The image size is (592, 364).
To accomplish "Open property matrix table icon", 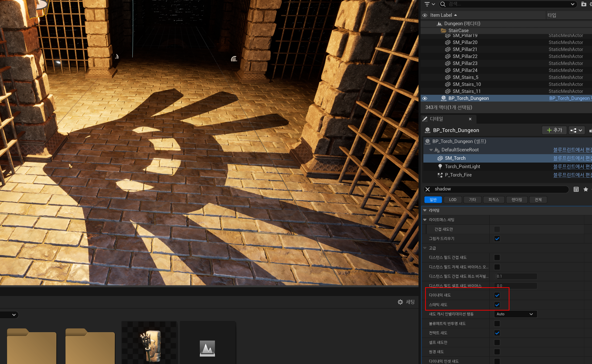I will 576,189.
